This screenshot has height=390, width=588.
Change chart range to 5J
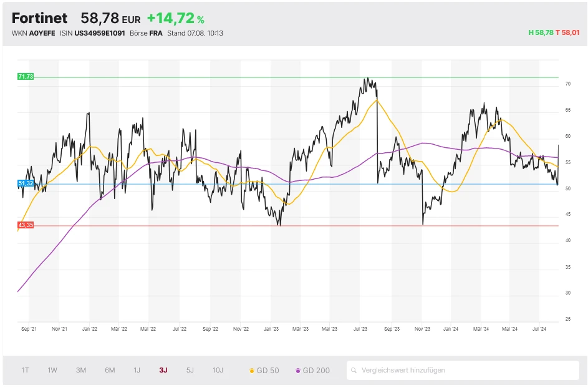click(x=190, y=370)
